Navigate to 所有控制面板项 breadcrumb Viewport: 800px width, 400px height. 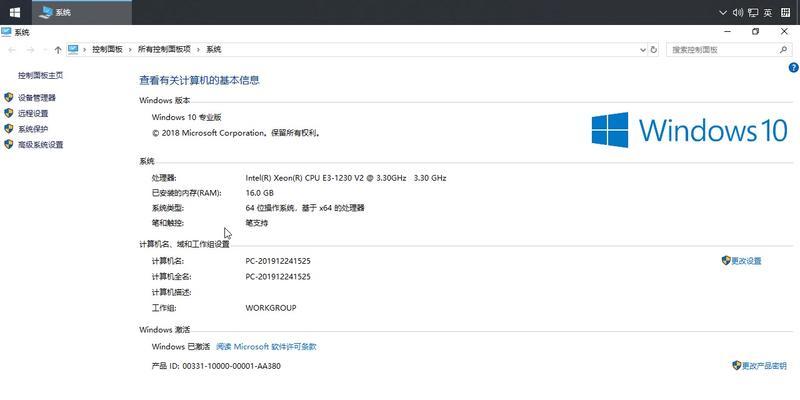coord(164,49)
